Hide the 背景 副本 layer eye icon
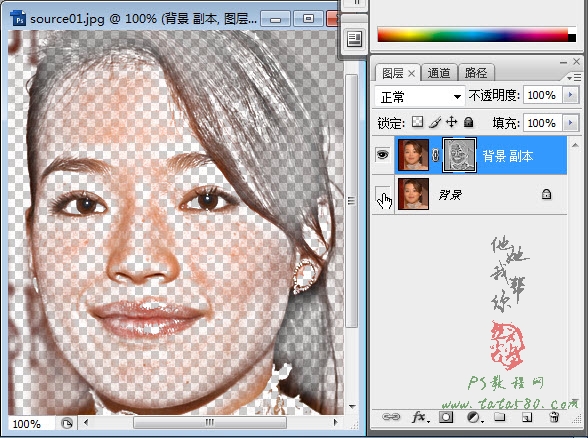588x438 pixels. point(382,154)
